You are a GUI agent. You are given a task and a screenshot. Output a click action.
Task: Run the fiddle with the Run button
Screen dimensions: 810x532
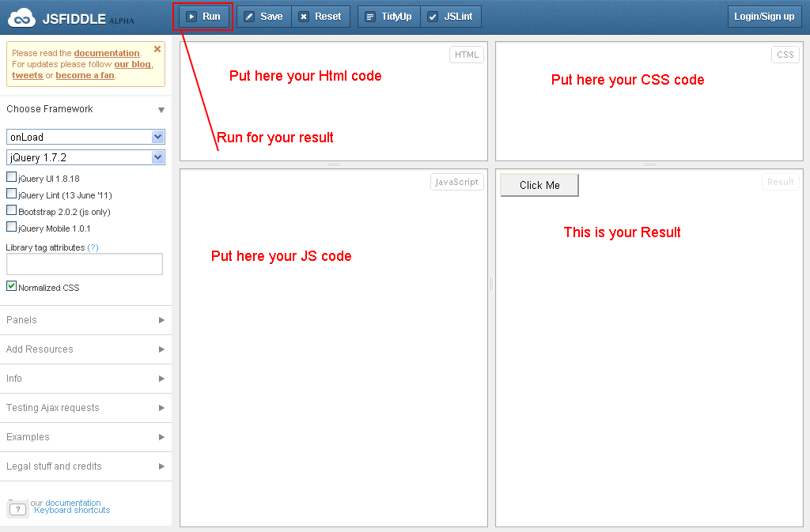click(204, 17)
